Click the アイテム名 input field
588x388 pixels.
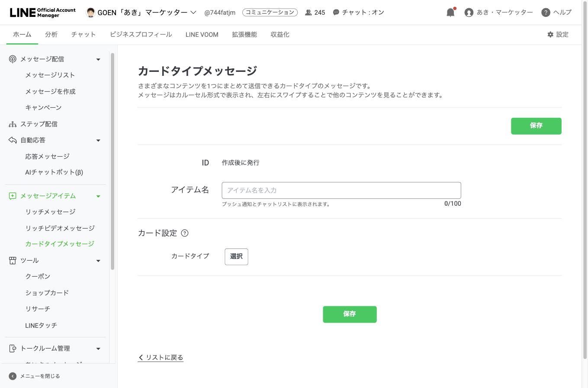coord(341,191)
